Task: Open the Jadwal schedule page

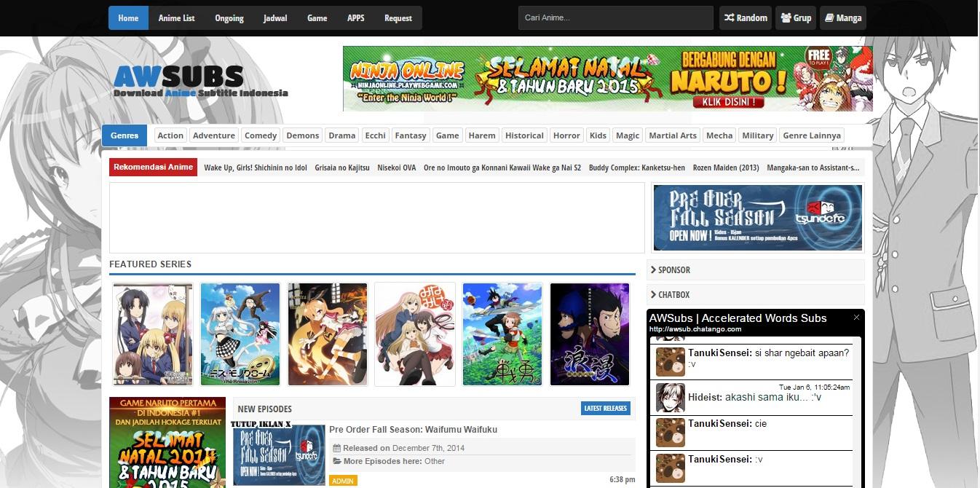Action: click(275, 18)
